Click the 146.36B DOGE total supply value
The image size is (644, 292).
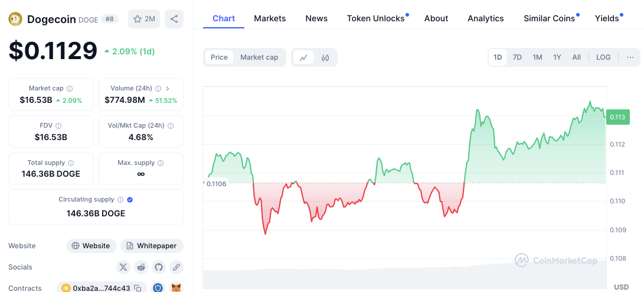[51, 174]
